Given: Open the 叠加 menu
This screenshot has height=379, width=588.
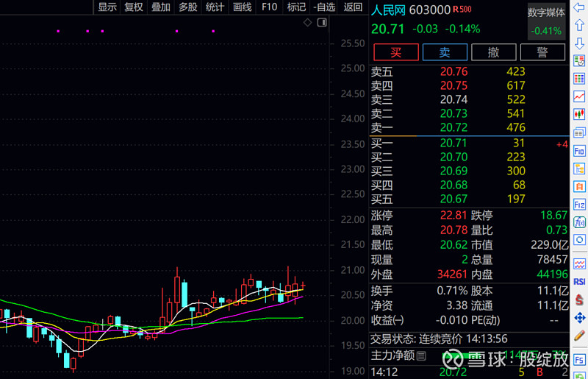Looking at the screenshot, I should pyautogui.click(x=161, y=7).
